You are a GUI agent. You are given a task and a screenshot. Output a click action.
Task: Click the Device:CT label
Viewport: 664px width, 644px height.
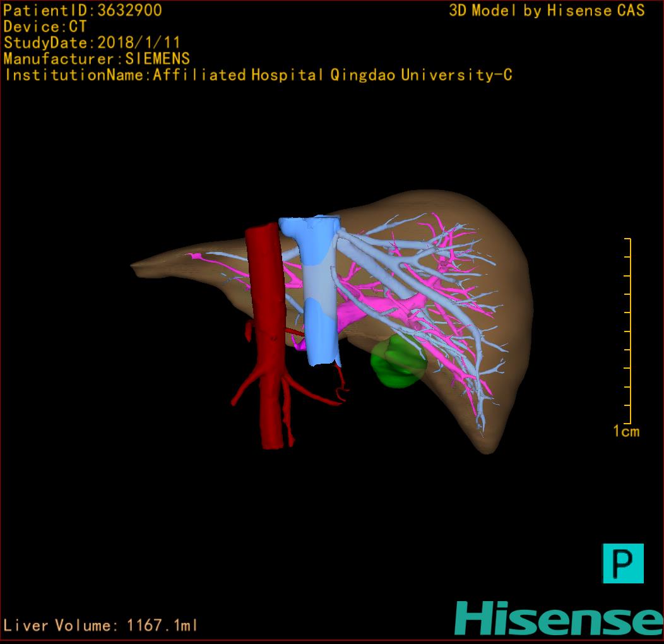tap(45, 27)
